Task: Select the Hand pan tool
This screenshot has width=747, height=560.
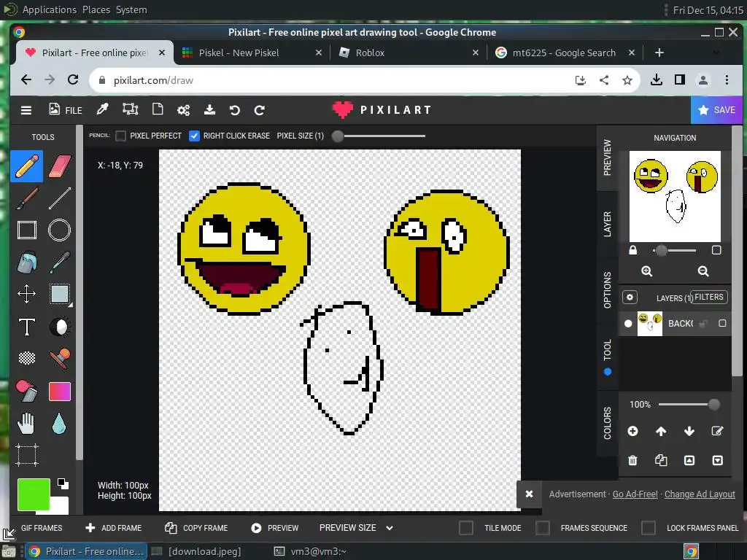Action: tap(27, 424)
